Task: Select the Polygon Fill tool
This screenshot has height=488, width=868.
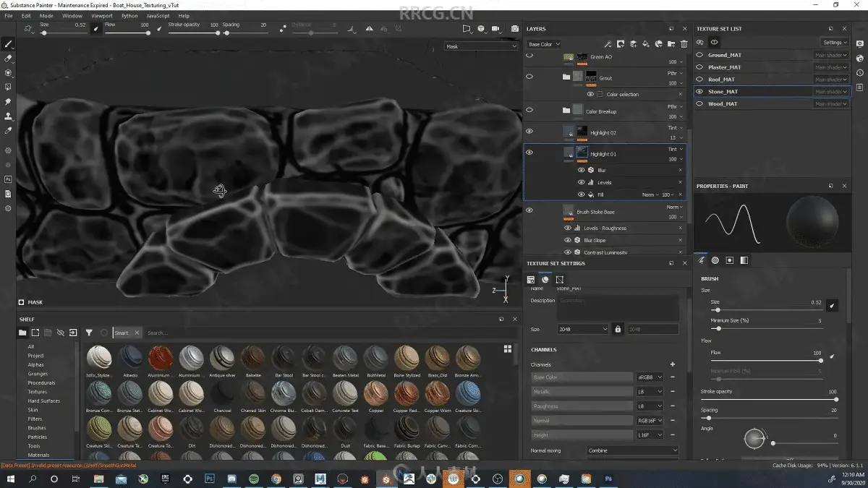Action: click(x=9, y=87)
